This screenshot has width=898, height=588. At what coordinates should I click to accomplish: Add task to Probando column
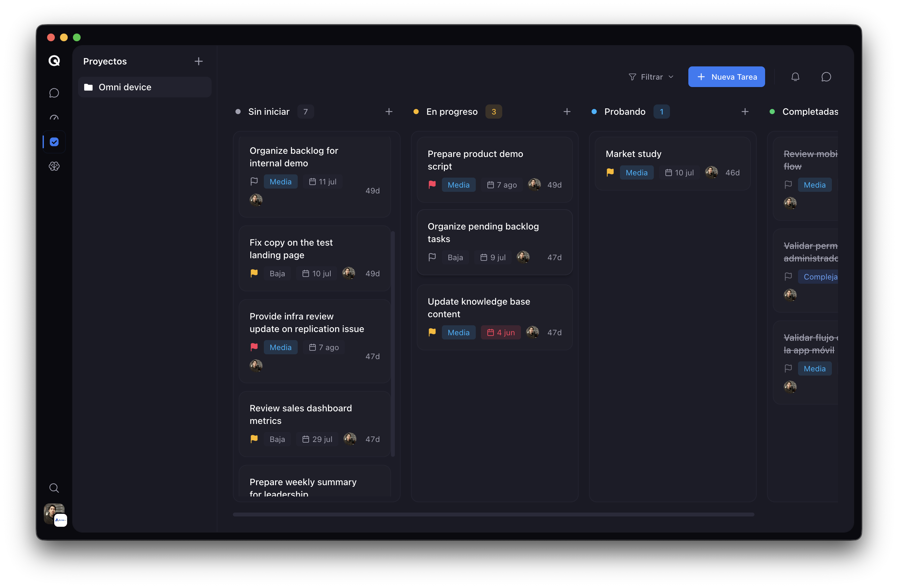(745, 112)
